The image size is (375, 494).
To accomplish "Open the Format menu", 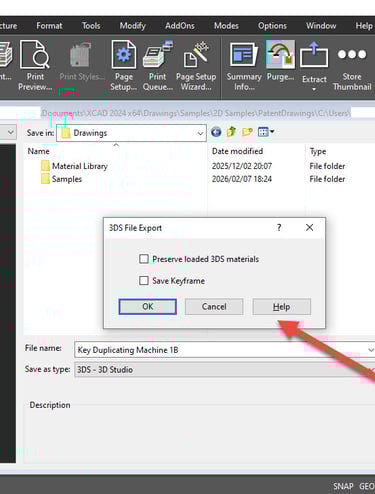I will tap(49, 26).
